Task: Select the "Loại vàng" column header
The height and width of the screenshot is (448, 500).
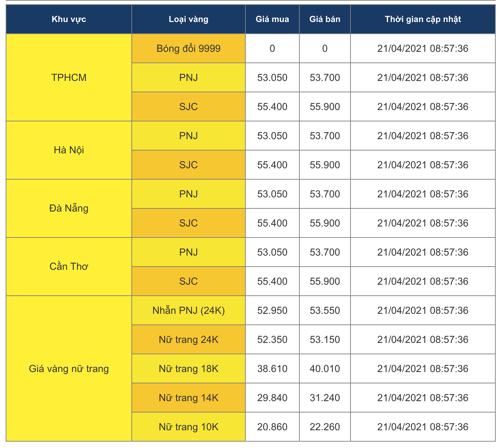Action: (189, 19)
